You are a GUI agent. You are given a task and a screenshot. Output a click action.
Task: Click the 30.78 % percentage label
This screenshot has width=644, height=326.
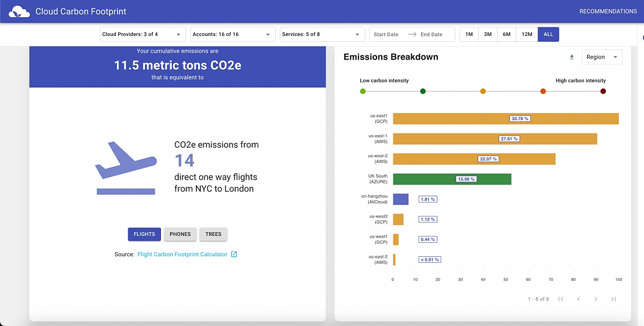[x=519, y=118]
